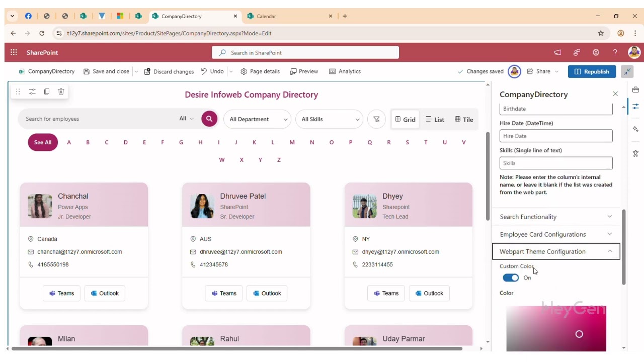Filter employees by letter D
Screen dimensions: 644x362
[125, 142]
